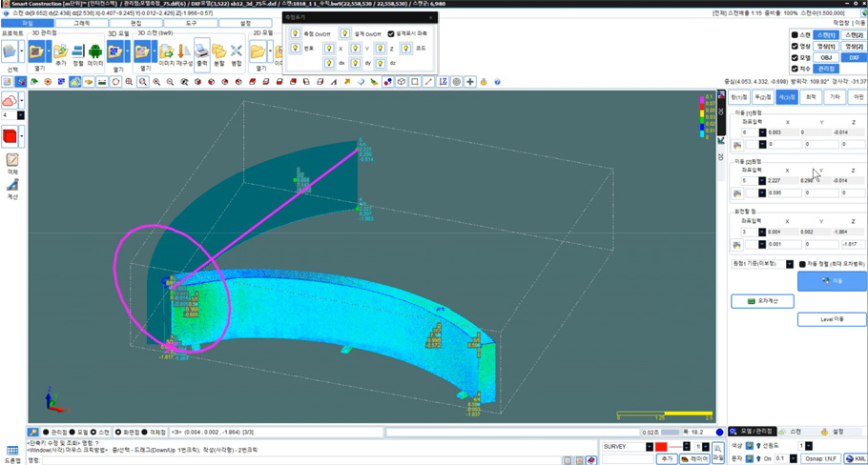Switch to the 두(2)점 tab

(763, 97)
